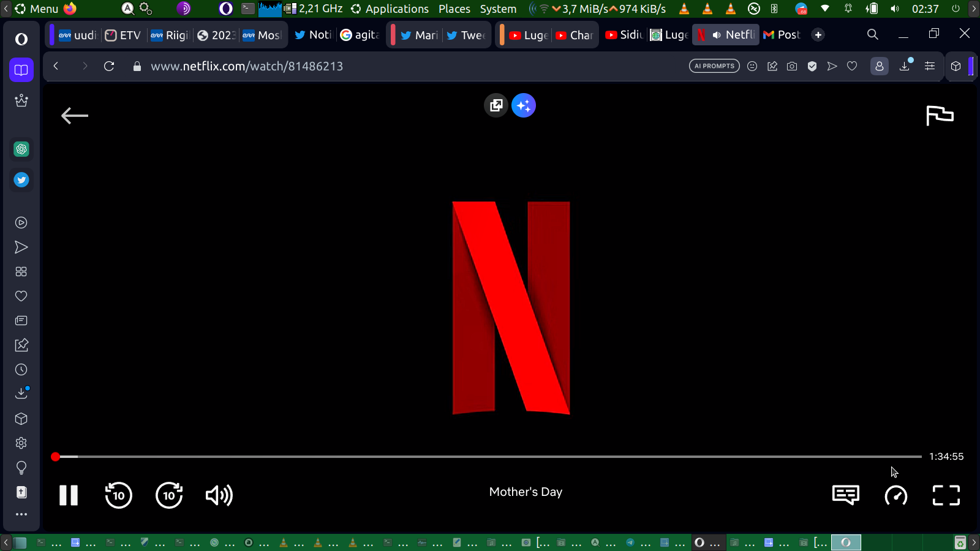The image size is (980, 551).
Task: Open the blue Aria AI sparkle button
Action: (524, 105)
